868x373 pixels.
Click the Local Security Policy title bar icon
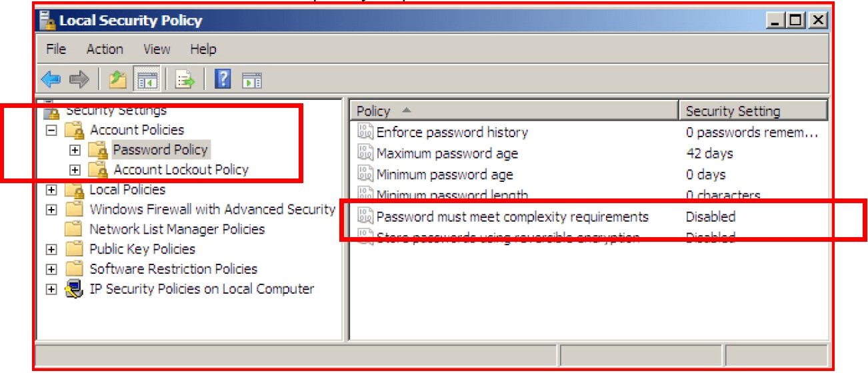tap(48, 21)
